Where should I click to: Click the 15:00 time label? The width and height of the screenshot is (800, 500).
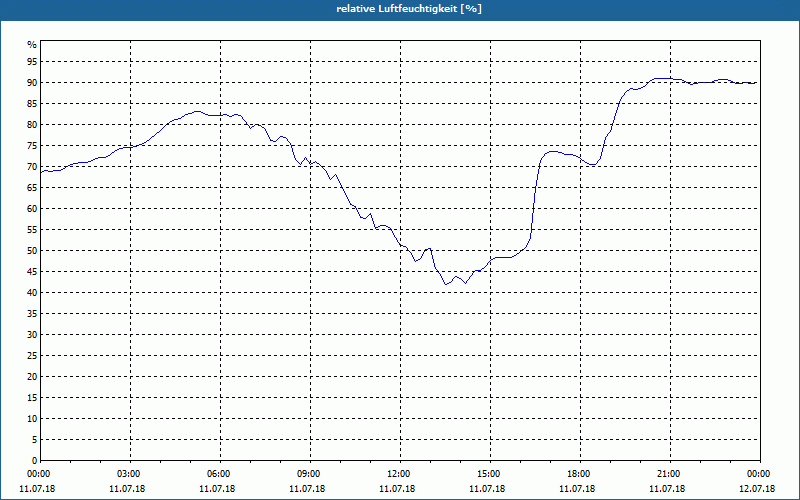490,474
